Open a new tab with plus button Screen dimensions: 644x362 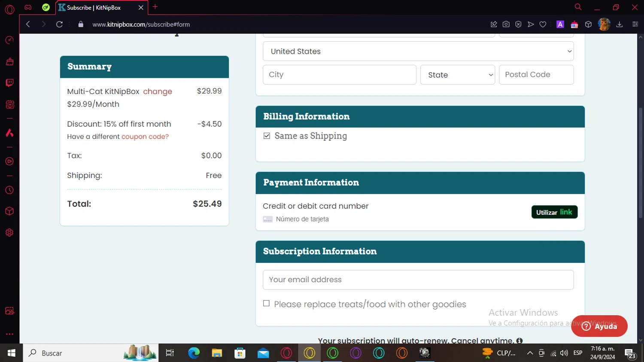coord(155,7)
